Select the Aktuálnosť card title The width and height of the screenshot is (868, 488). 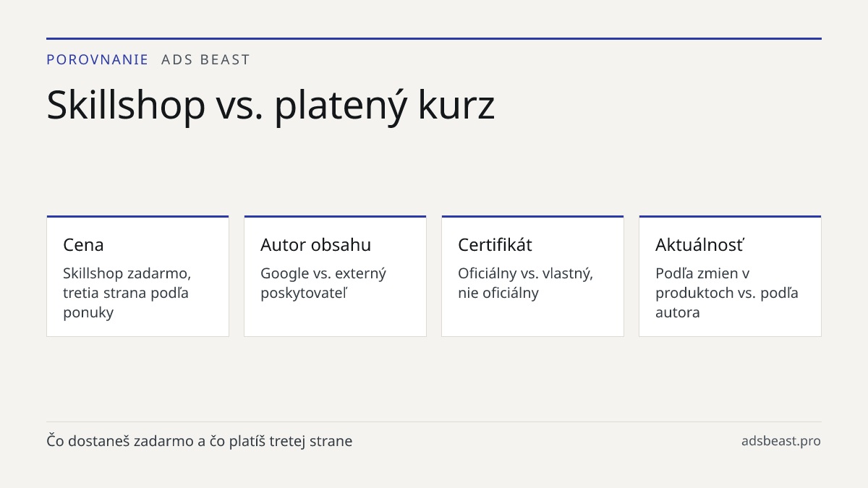699,245
